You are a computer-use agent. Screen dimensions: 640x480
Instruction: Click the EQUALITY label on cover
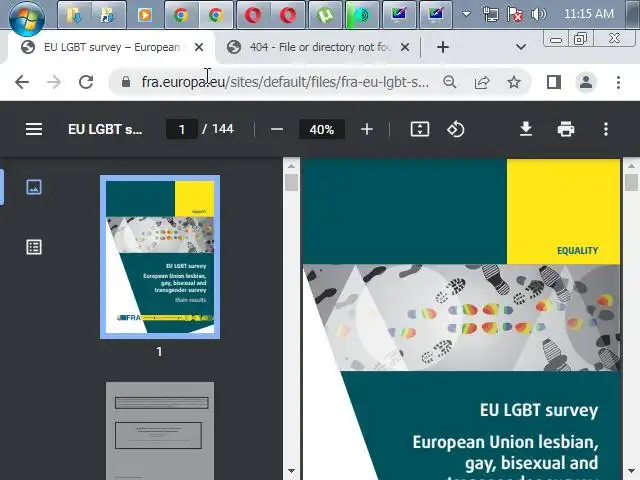click(577, 251)
